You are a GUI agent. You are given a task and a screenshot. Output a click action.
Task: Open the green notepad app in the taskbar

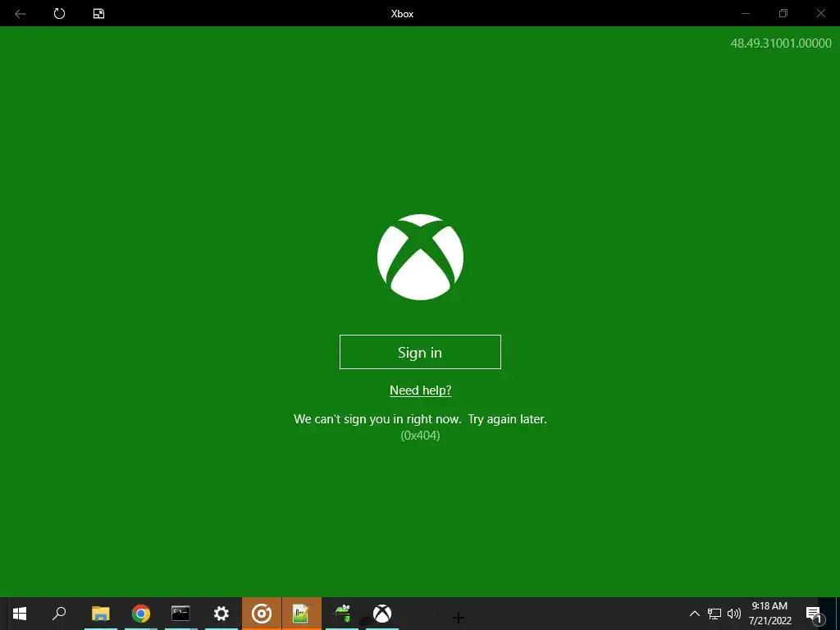tap(302, 614)
